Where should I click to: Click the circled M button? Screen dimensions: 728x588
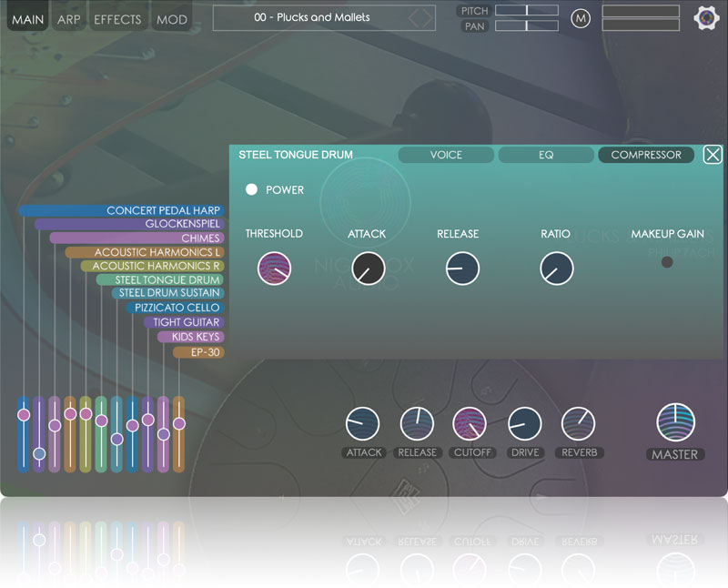[x=581, y=18]
